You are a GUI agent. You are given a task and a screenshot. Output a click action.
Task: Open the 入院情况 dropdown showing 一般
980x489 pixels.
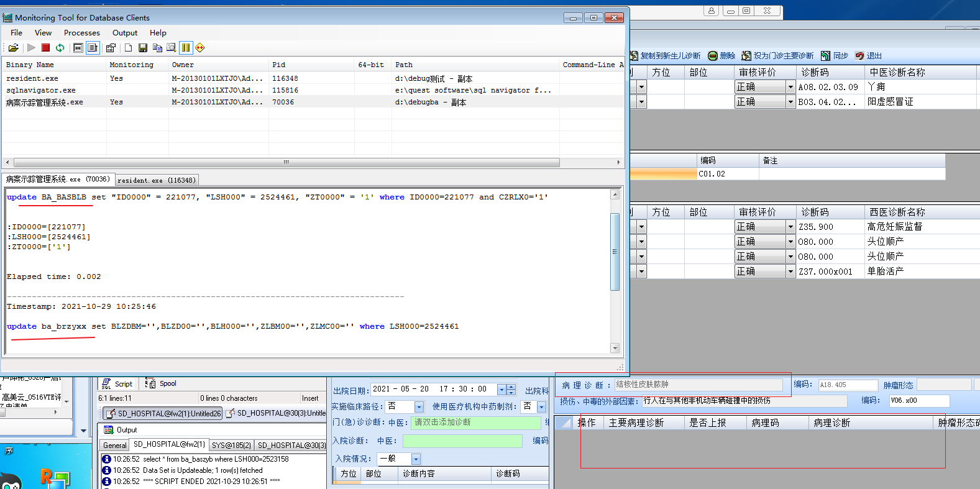pos(416,459)
